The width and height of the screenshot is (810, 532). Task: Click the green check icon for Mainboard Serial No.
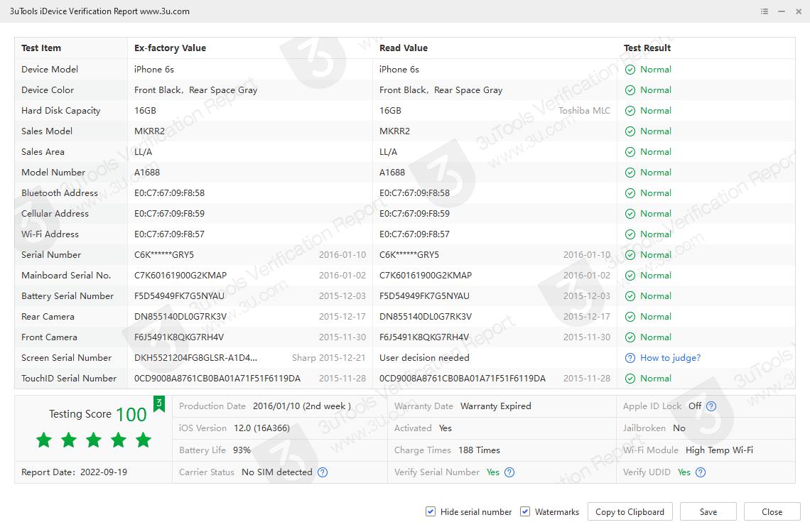point(630,276)
